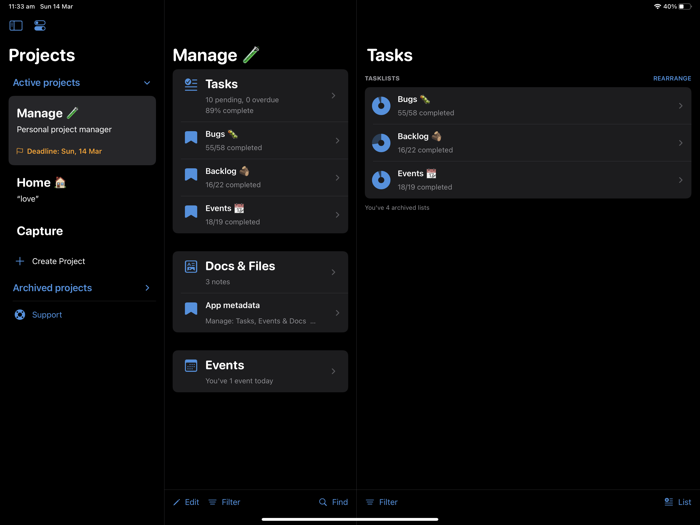Open Events list chevron in Manage panel
Image resolution: width=700 pixels, height=525 pixels.
[338, 215]
